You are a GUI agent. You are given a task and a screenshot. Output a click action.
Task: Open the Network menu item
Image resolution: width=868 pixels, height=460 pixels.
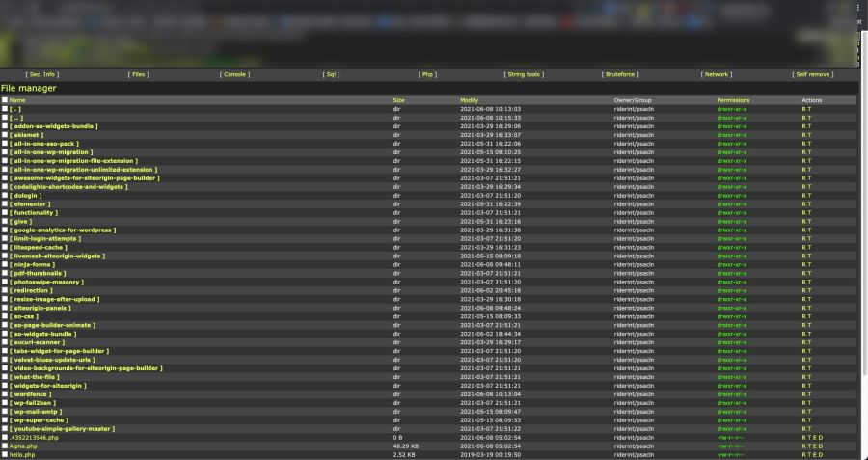point(717,74)
